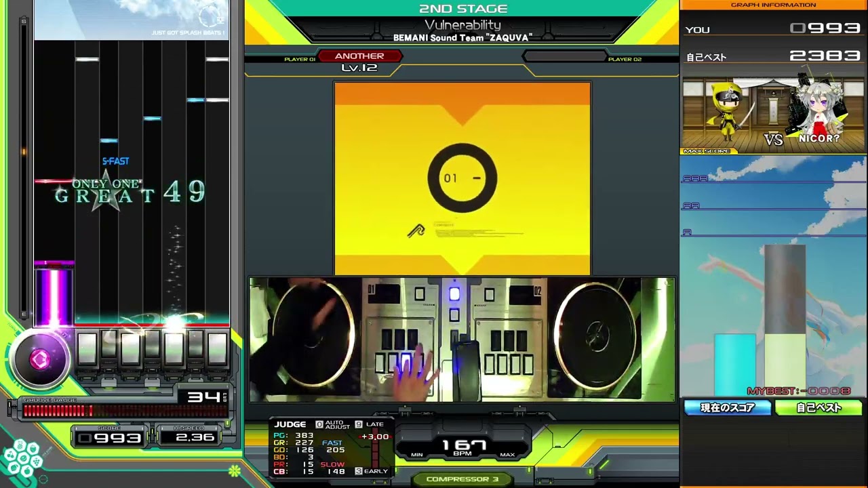
Task: Click the 'Lv.12' level text
Action: [x=359, y=68]
